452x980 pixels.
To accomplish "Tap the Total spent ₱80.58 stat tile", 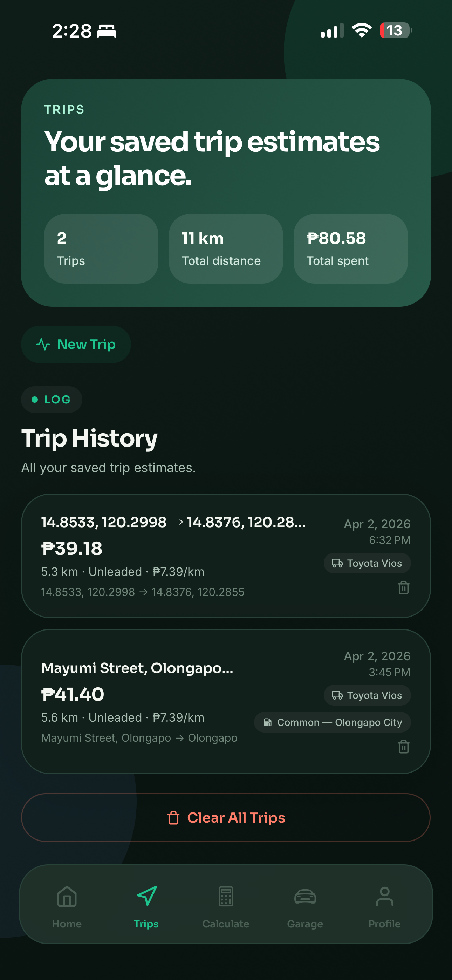I will (350, 249).
